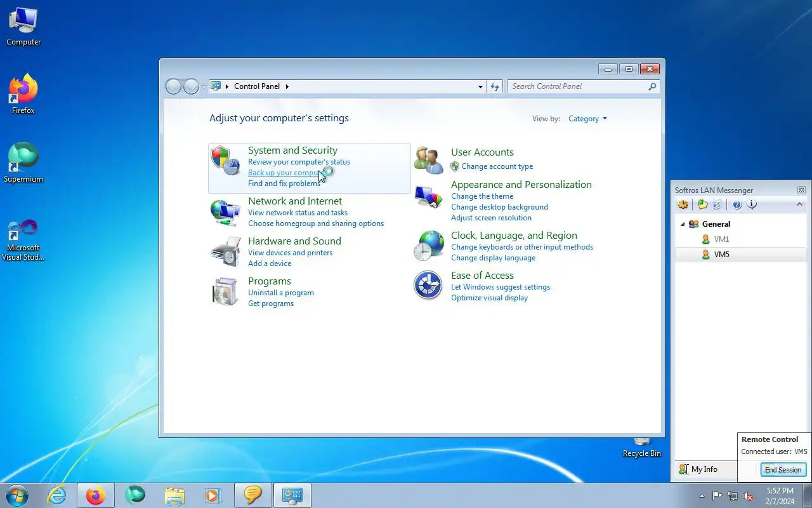The width and height of the screenshot is (812, 508).
Task: Open the Windows Start menu
Action: pyautogui.click(x=17, y=495)
